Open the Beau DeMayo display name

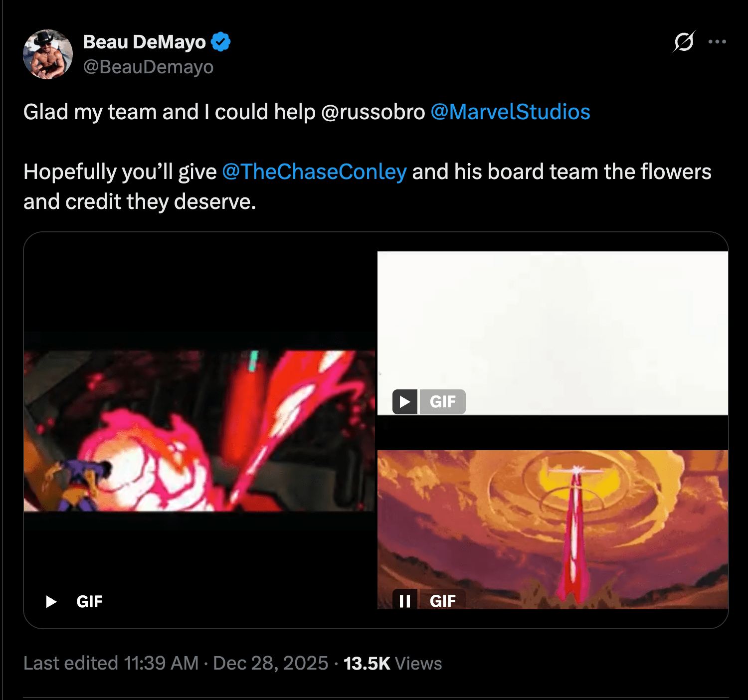coord(144,42)
